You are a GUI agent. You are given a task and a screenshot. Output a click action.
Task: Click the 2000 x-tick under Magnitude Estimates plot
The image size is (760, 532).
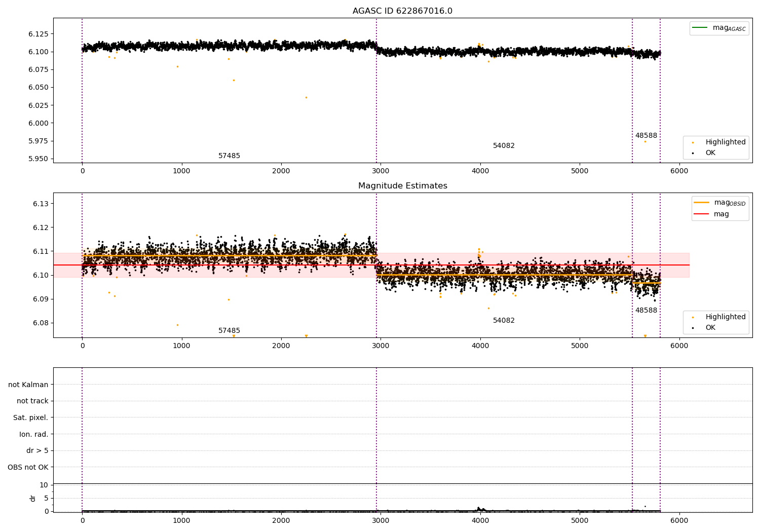[x=281, y=346]
